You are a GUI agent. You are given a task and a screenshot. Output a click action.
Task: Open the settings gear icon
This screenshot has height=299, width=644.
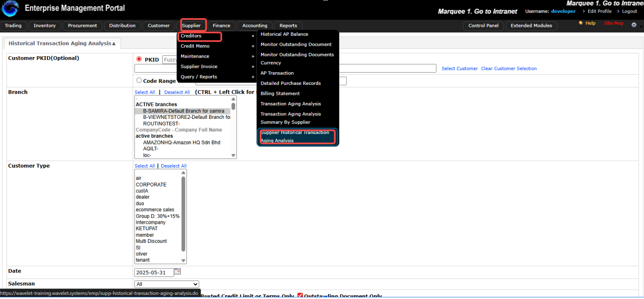coord(634,25)
